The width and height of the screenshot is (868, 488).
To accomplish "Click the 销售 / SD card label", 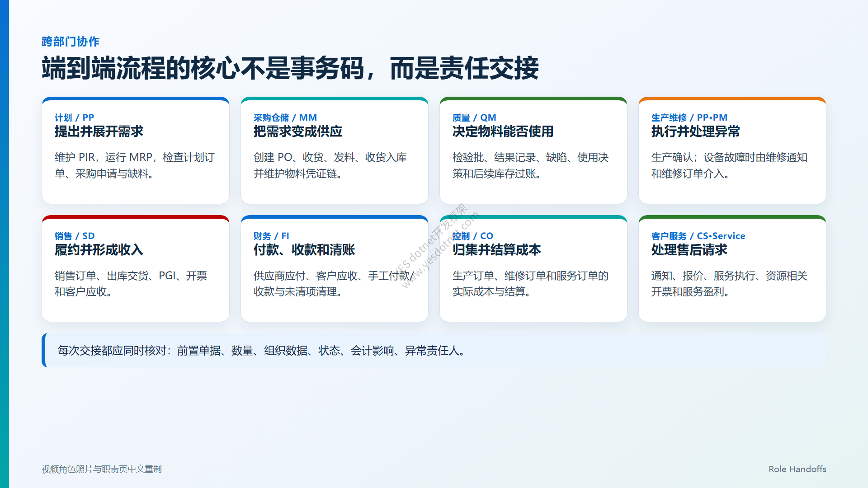I will coord(74,236).
